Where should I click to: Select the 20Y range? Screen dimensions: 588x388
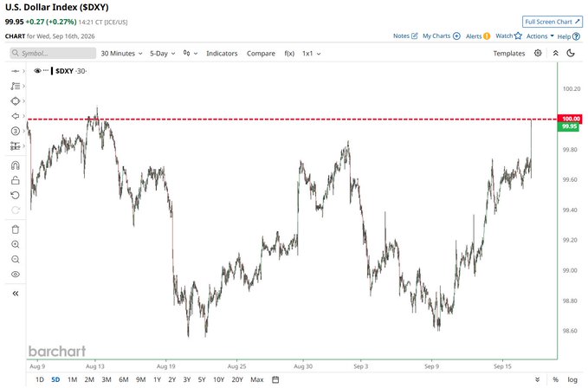[237, 379]
